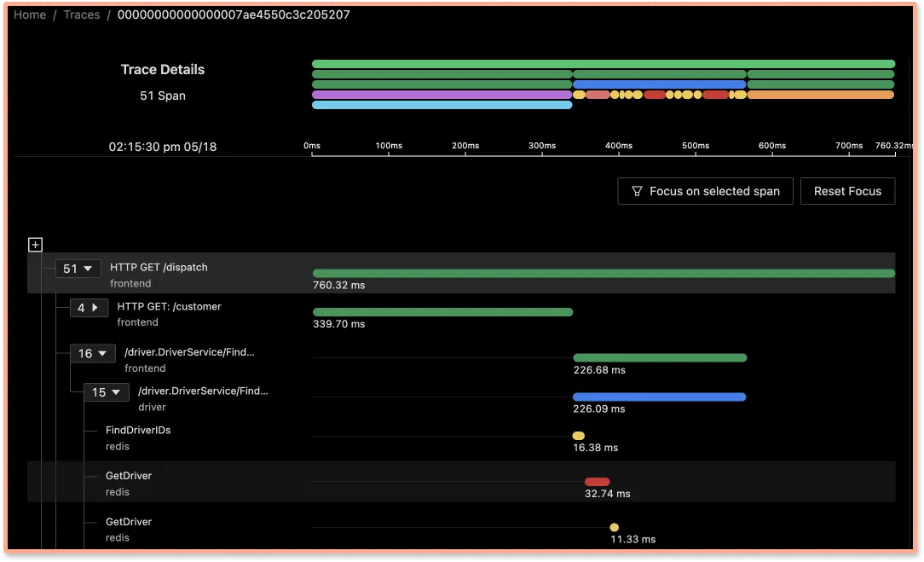Click the filter icon inside Focus button
The width and height of the screenshot is (924, 562).
coord(638,191)
